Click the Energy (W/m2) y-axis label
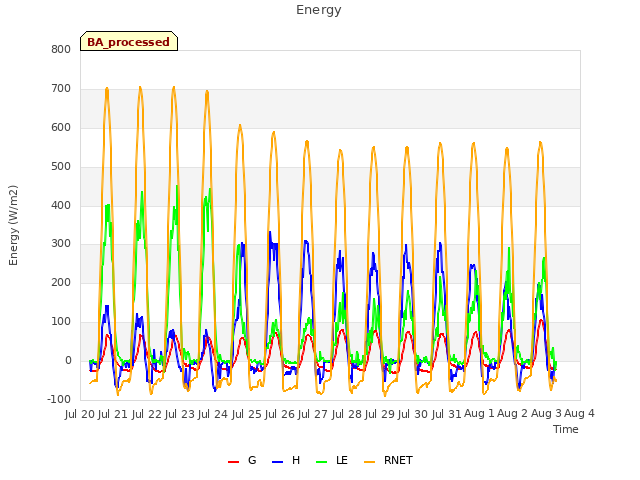Viewport: 640px width, 480px height. [x=13, y=225]
